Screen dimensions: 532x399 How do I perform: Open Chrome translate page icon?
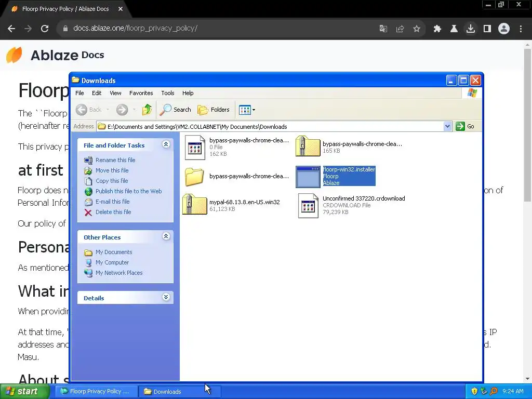tap(383, 29)
